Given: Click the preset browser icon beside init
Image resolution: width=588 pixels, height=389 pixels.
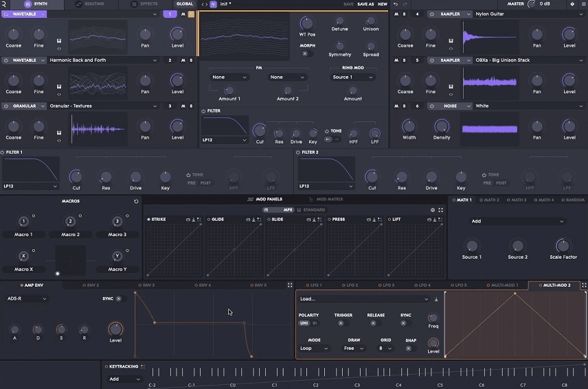Looking at the screenshot, I should click(213, 4).
